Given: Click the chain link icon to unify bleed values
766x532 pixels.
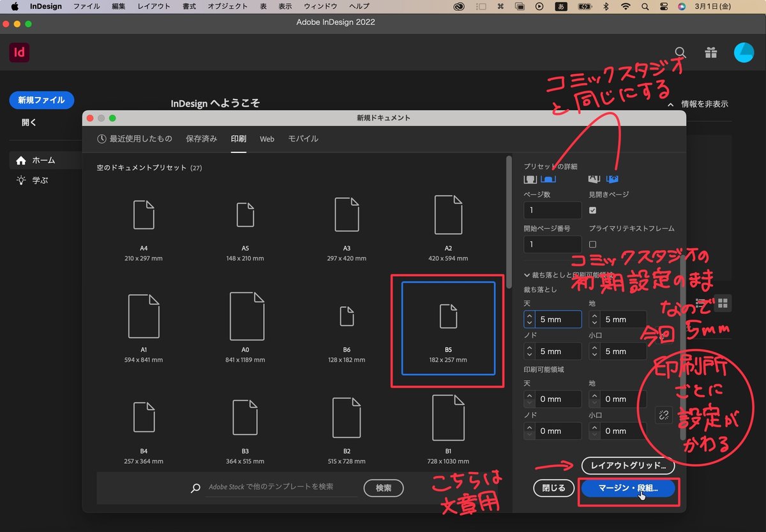Looking at the screenshot, I should click(x=663, y=415).
